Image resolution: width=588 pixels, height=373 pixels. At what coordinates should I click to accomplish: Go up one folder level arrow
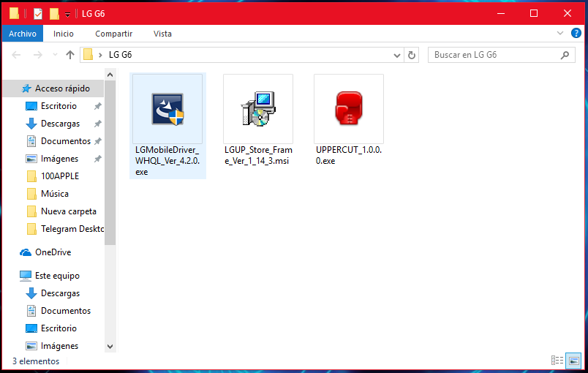70,55
